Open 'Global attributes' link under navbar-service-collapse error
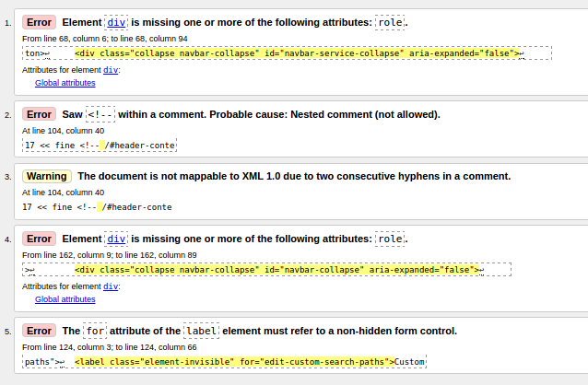The image size is (588, 385). (x=65, y=83)
